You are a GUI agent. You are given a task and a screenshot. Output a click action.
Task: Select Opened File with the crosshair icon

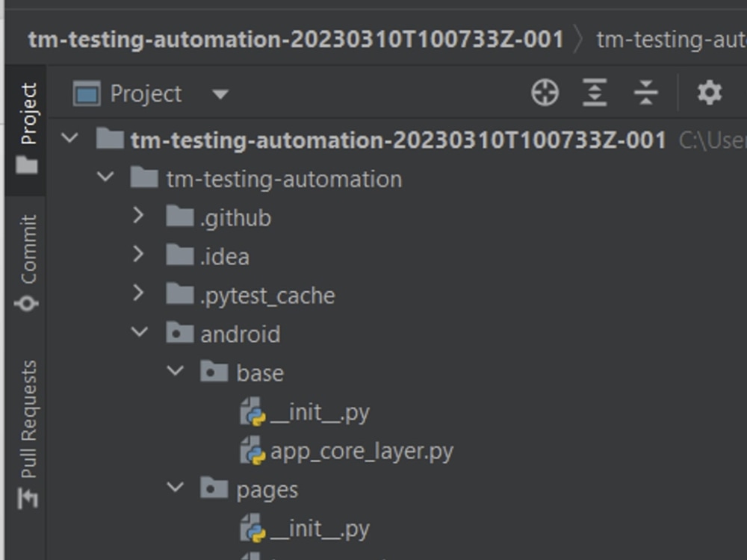pyautogui.click(x=545, y=93)
